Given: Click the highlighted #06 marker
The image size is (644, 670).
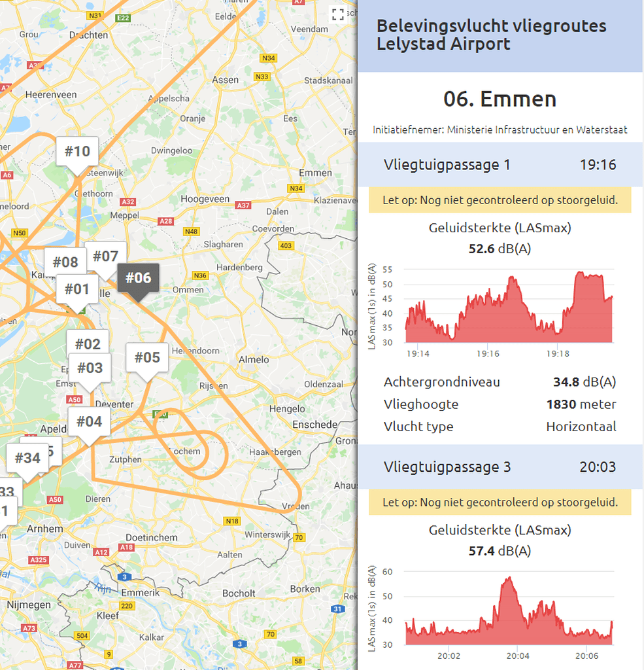Looking at the screenshot, I should click(138, 278).
